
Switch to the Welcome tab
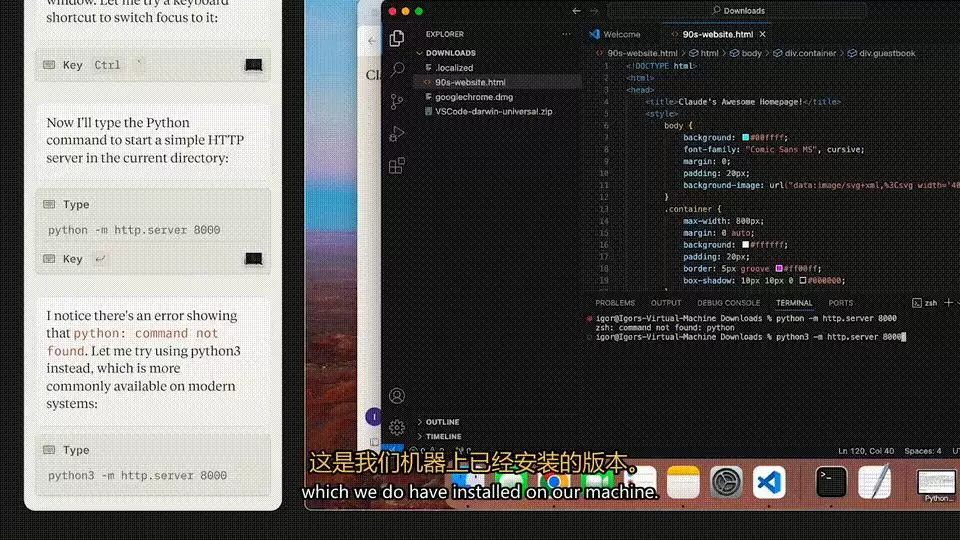click(x=616, y=34)
